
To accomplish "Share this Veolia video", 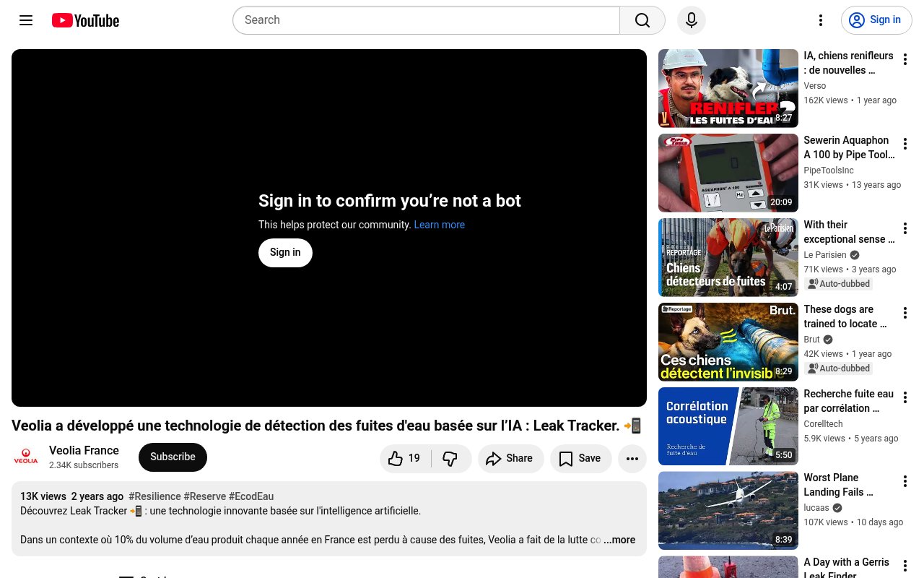I will click(510, 458).
